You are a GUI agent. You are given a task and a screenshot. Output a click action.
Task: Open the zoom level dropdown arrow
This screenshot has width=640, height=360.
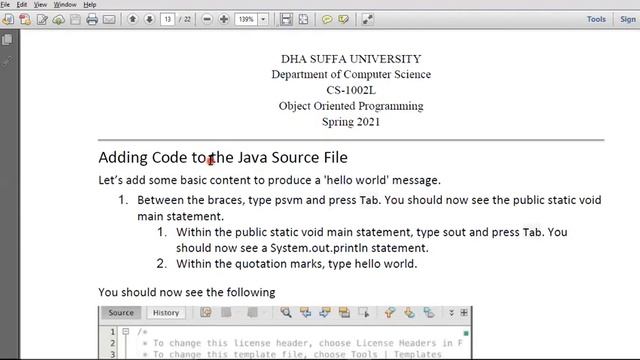point(263,19)
